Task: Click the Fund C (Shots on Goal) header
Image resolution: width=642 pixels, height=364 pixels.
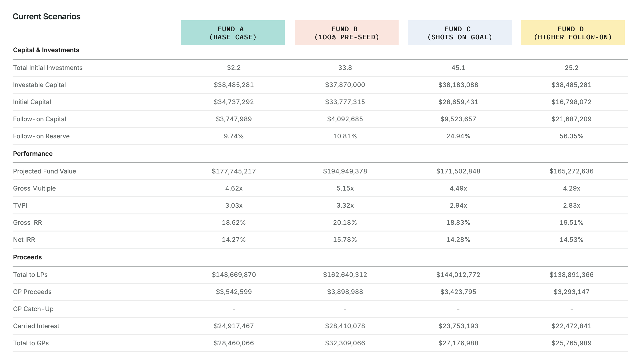Action: (x=460, y=33)
